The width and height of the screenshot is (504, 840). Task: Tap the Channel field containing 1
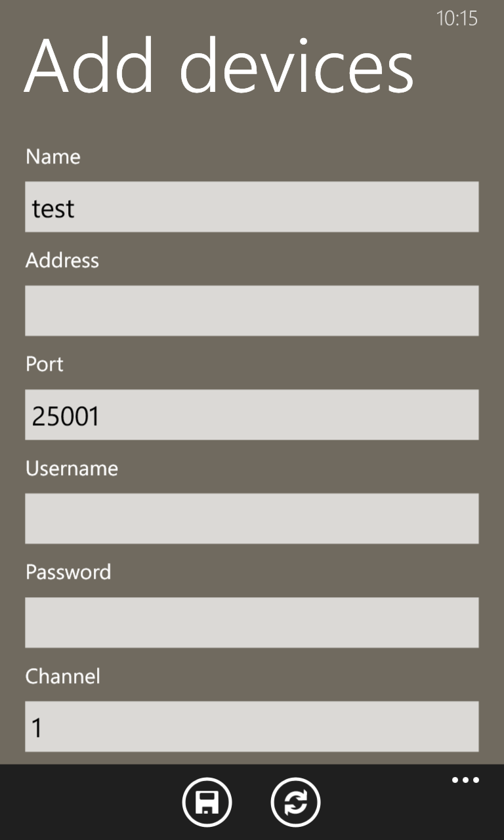[x=252, y=726]
